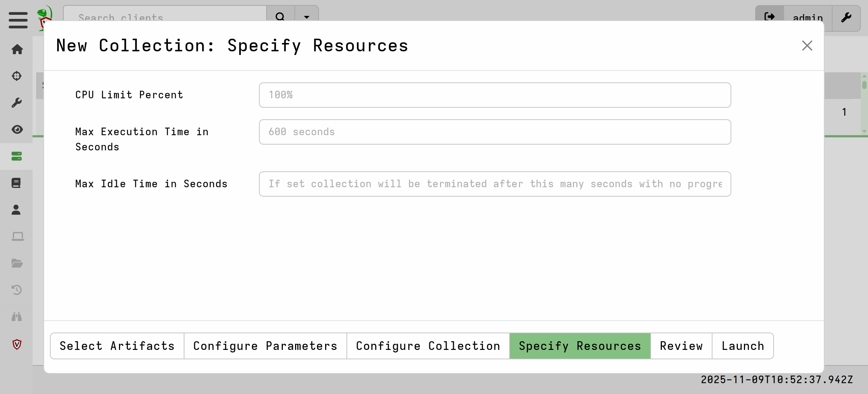Open the client search dropdown arrow

(306, 17)
